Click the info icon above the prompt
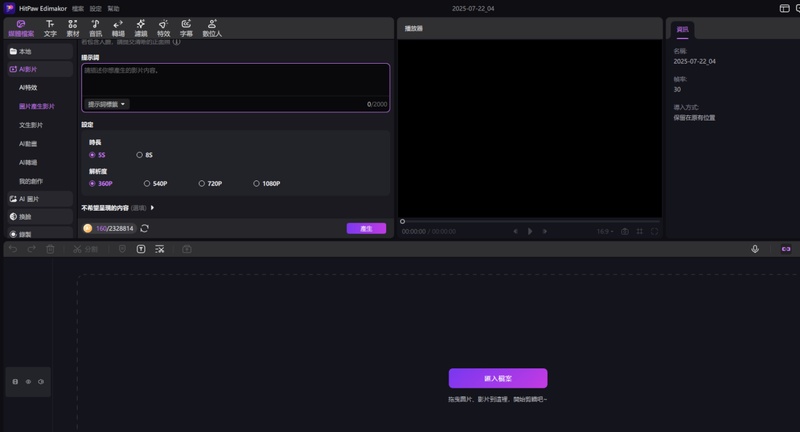The height and width of the screenshot is (432, 800). pyautogui.click(x=177, y=42)
